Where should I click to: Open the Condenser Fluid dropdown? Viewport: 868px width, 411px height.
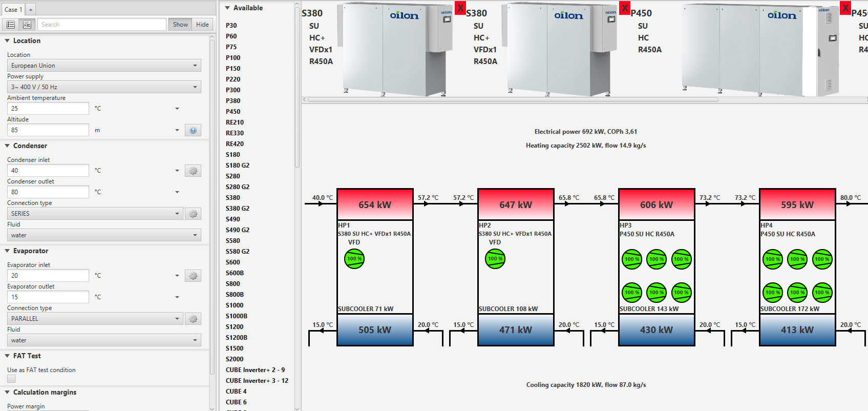[104, 235]
